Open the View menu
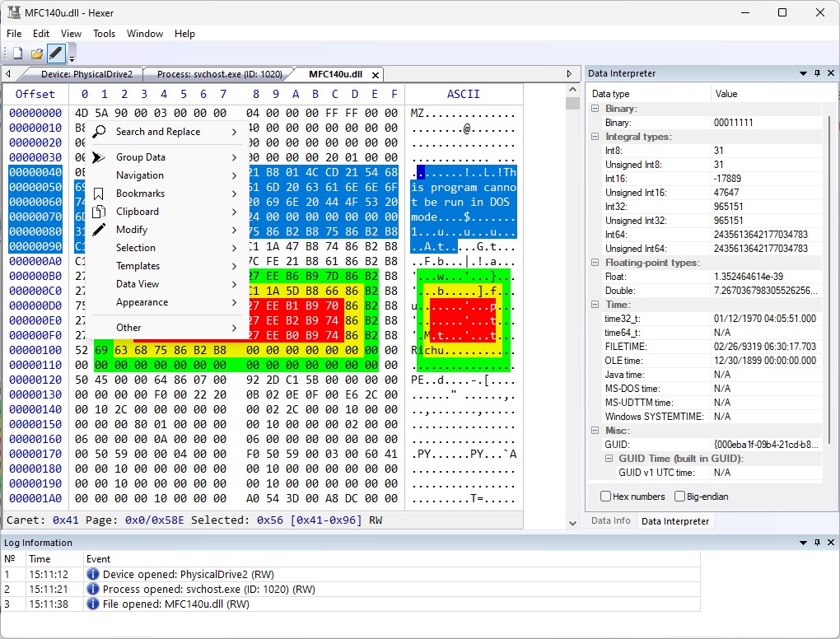 pyautogui.click(x=72, y=34)
